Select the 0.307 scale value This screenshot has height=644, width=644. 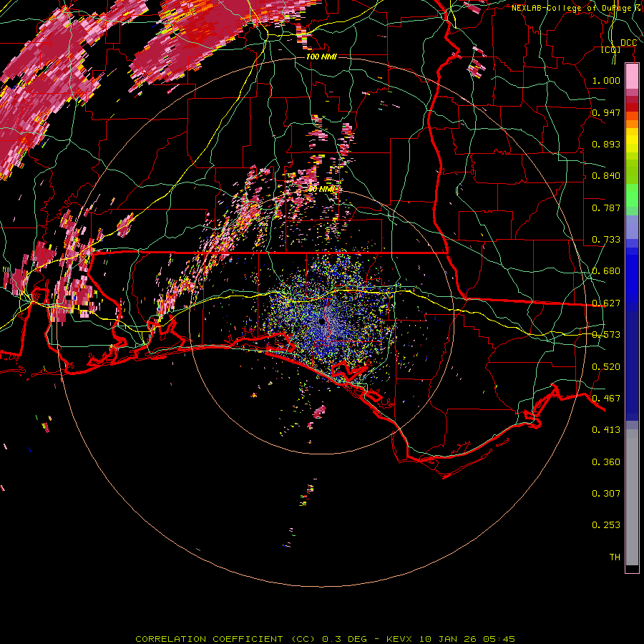click(x=606, y=494)
